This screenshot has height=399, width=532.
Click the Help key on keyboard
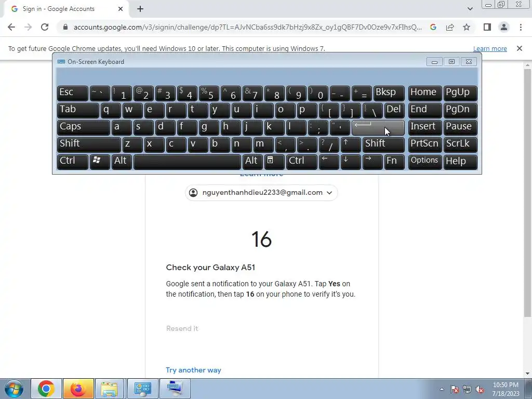pyautogui.click(x=460, y=162)
